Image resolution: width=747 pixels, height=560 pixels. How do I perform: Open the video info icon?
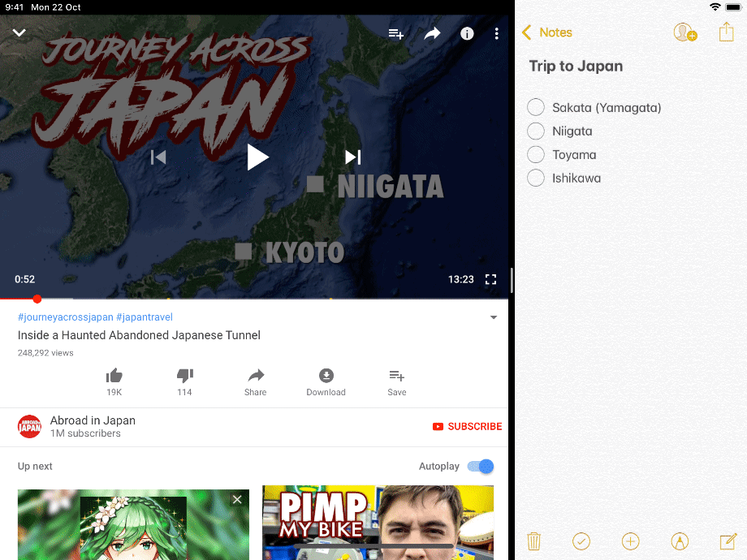[x=467, y=34]
